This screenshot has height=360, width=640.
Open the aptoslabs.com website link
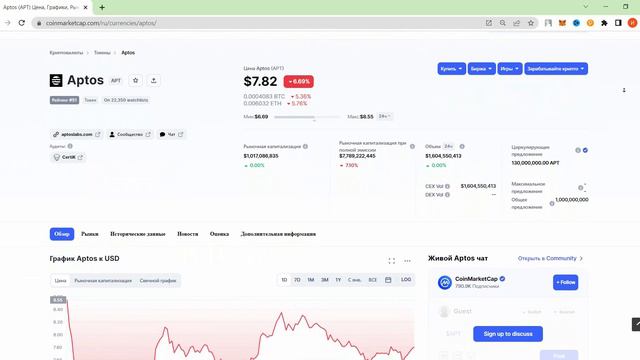(76, 134)
